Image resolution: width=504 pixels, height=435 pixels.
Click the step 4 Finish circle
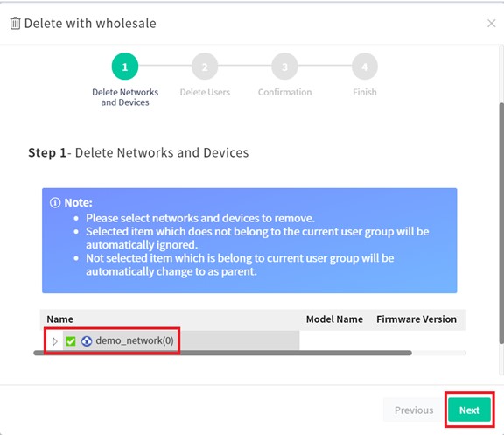tap(365, 67)
